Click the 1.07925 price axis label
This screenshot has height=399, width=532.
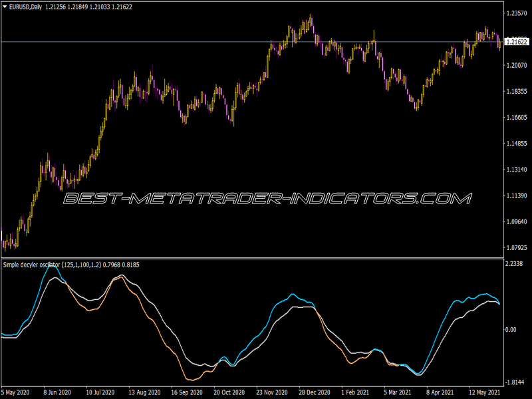(x=517, y=248)
